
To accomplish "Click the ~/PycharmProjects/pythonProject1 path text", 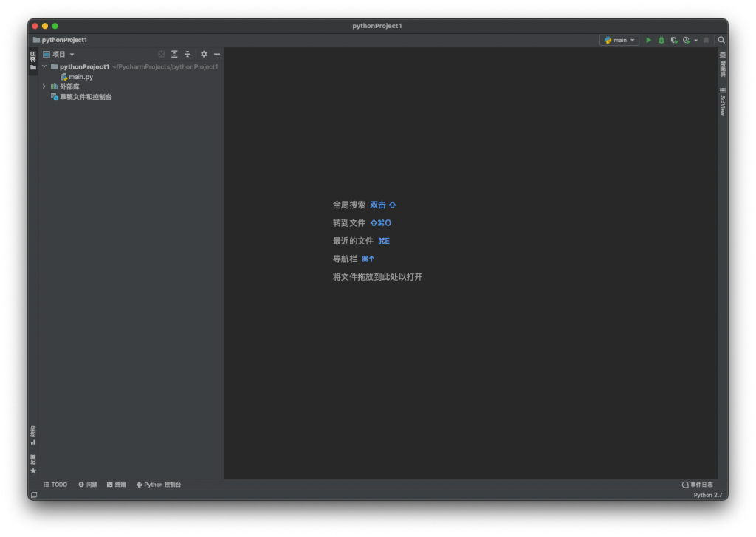I will click(x=165, y=66).
